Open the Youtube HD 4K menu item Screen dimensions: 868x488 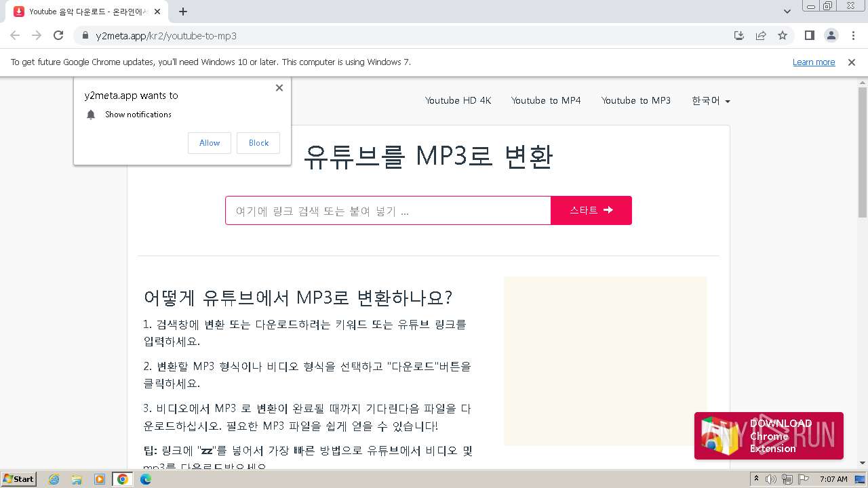point(458,100)
